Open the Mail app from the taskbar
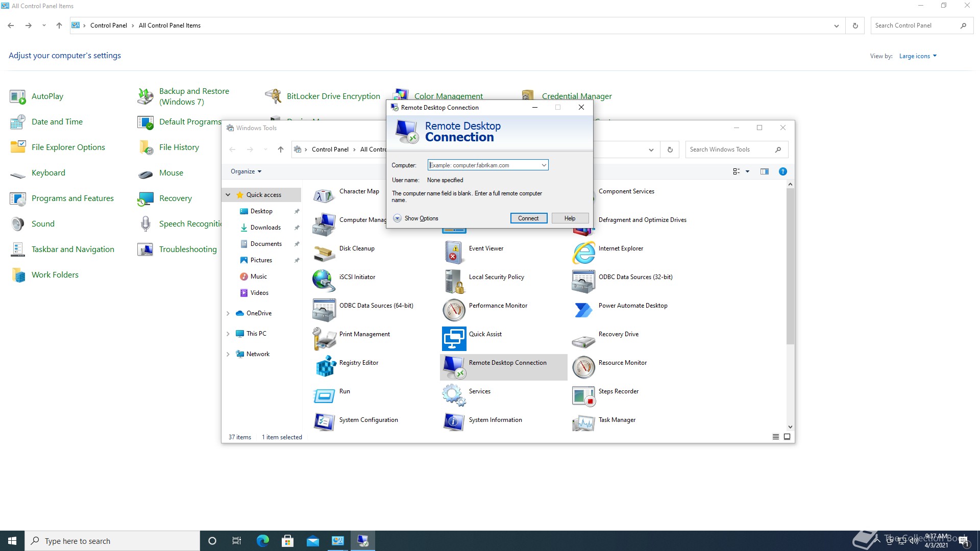This screenshot has width=980, height=551. (x=313, y=541)
